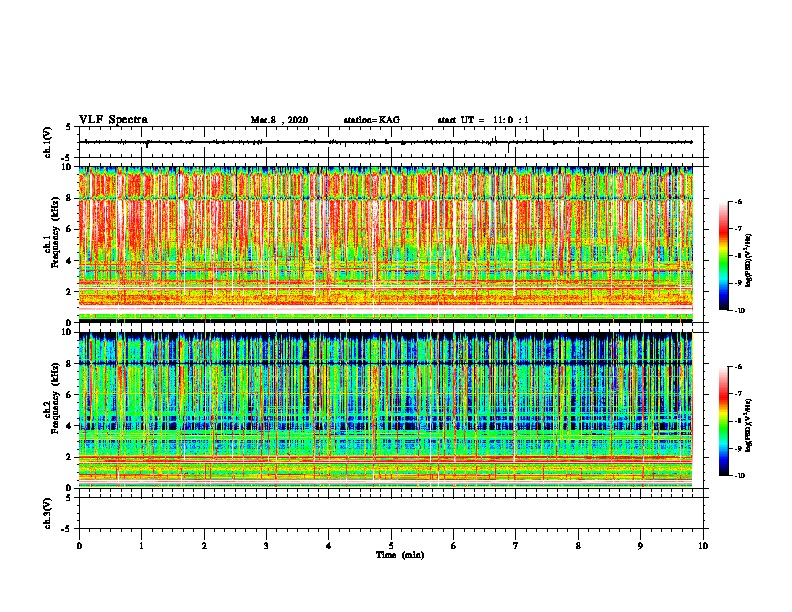The height and width of the screenshot is (612, 792).
Task: Click the "Time (min)" axis title
Action: pos(400,555)
